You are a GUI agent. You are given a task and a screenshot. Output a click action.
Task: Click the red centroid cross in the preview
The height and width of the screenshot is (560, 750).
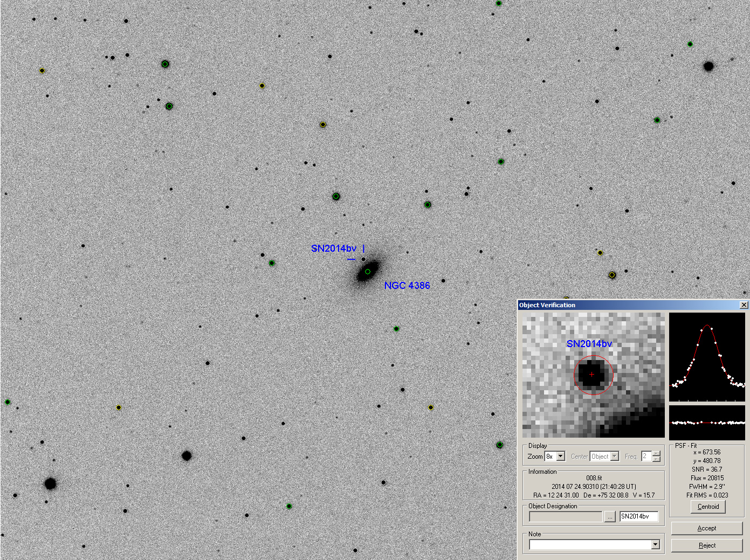[592, 374]
